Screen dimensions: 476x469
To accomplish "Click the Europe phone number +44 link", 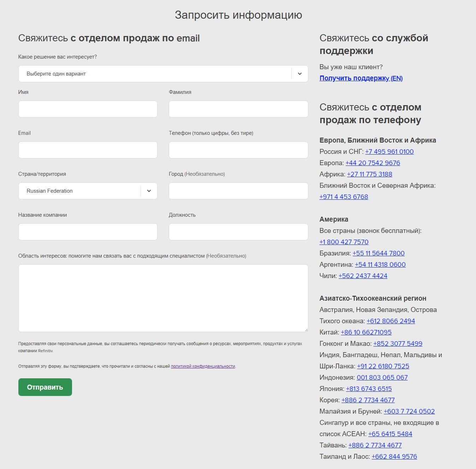I will tap(373, 163).
